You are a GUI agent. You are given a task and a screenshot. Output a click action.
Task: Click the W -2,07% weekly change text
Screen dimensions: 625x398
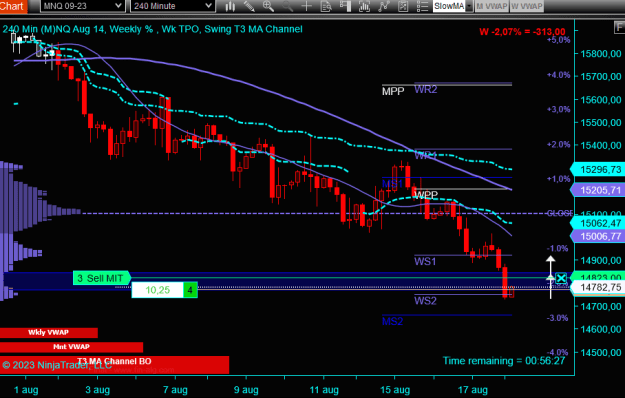522,32
